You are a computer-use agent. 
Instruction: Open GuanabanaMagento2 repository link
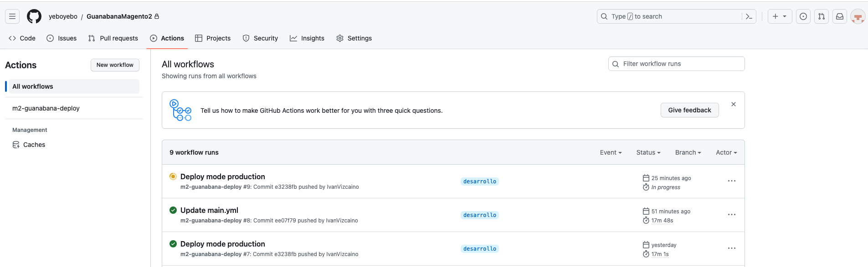(119, 16)
